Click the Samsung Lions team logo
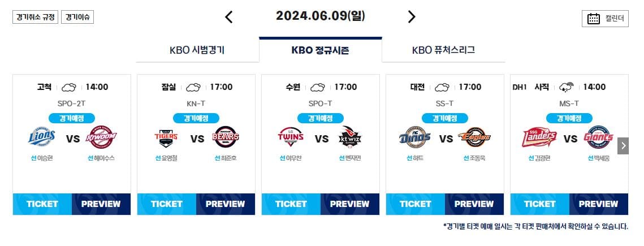The height and width of the screenshot is (246, 644). (42, 137)
